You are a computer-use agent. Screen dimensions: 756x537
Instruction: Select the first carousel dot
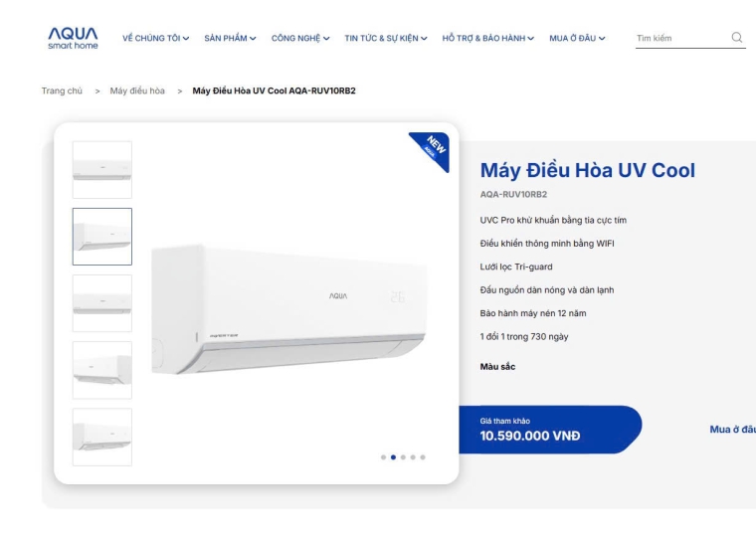(x=383, y=457)
